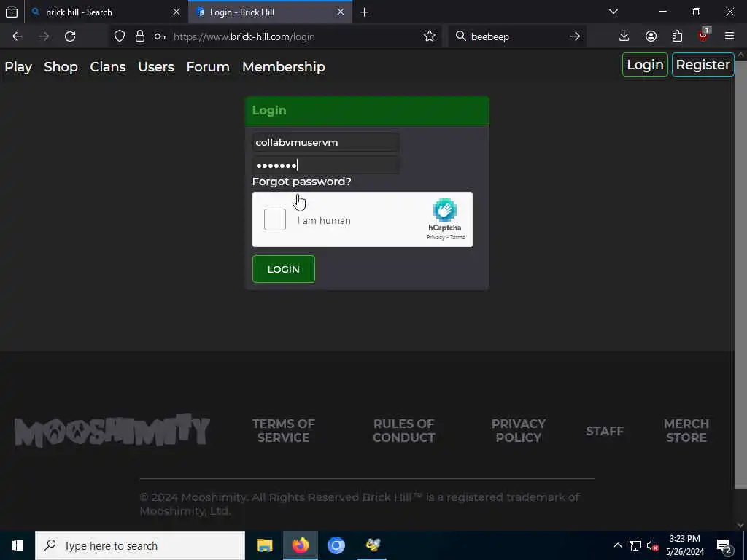
Task: Open Firefox account icon
Action: tap(651, 36)
